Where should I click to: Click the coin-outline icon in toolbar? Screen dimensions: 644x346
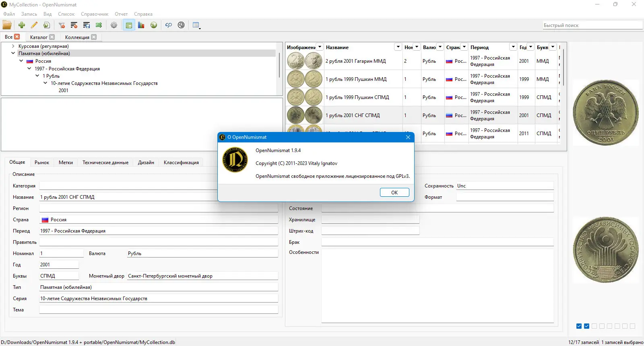click(181, 25)
